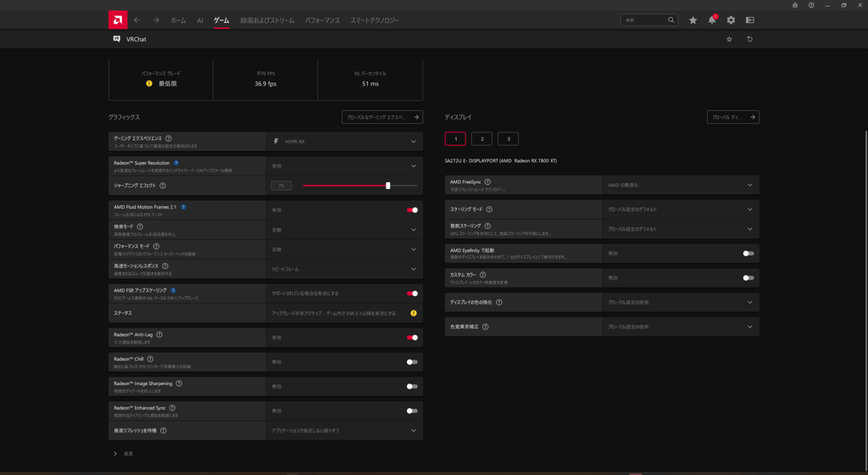Show help for シャープニング エフェクト
The image size is (868, 475).
(162, 186)
